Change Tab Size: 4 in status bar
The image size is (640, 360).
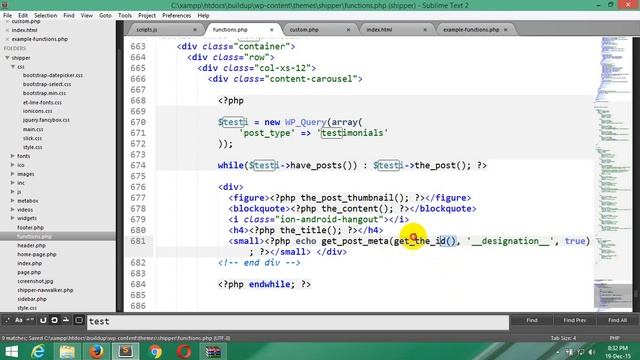tap(563, 338)
